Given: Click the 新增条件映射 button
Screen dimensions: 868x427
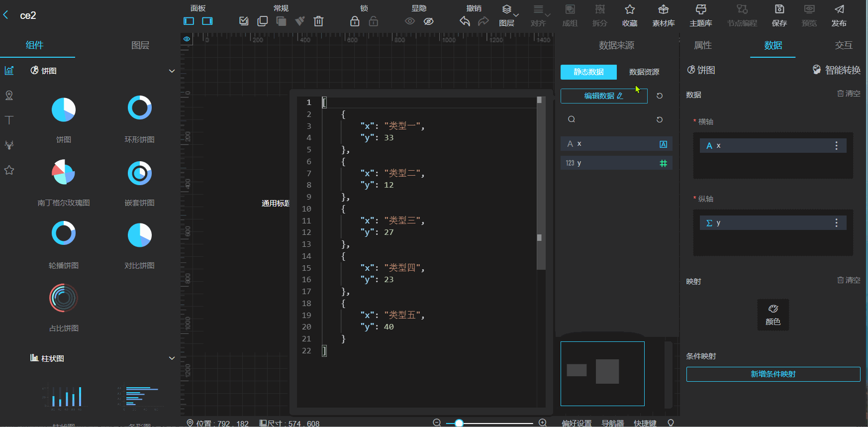Looking at the screenshot, I should click(x=773, y=374).
